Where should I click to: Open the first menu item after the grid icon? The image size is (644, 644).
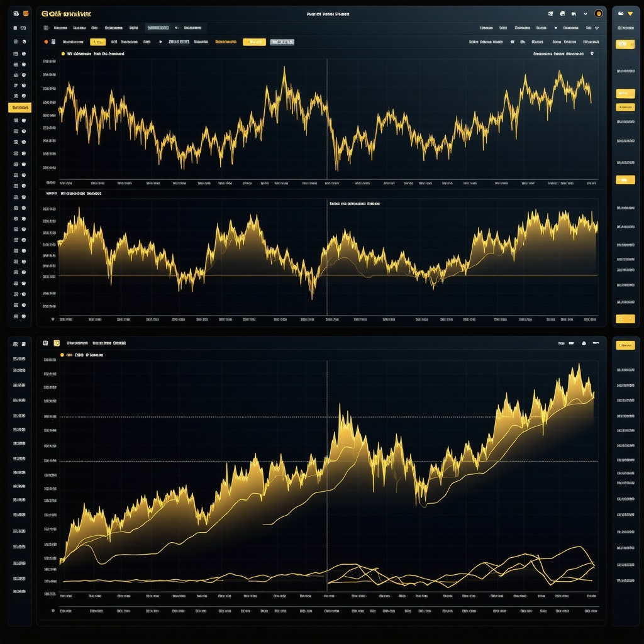(x=60, y=28)
